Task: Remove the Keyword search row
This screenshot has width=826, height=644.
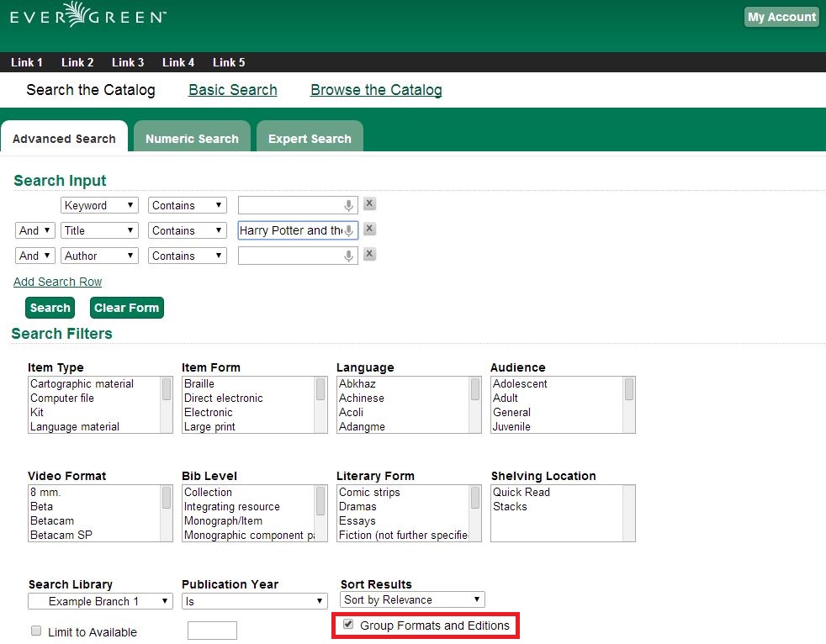Action: tap(368, 203)
